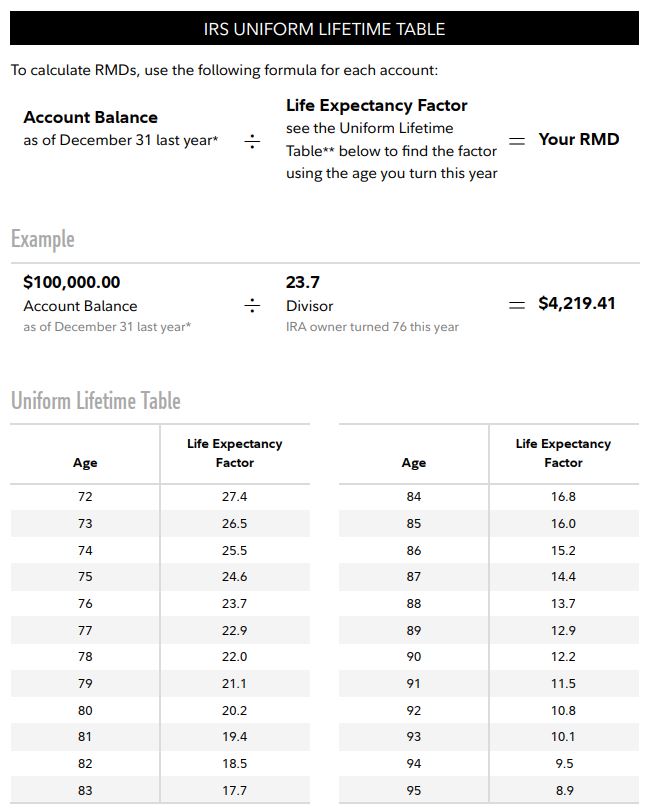Click the $100,000.00 example balance
The image size is (650, 811).
[71, 282]
